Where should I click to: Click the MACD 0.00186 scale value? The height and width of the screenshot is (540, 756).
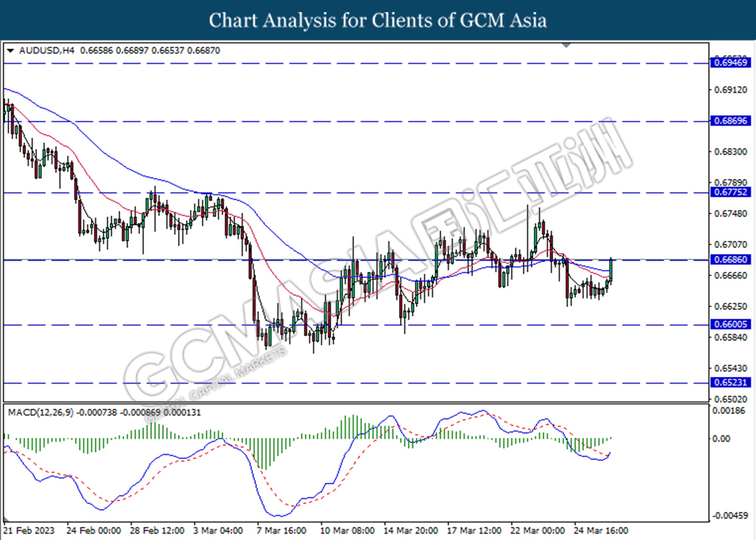(728, 411)
